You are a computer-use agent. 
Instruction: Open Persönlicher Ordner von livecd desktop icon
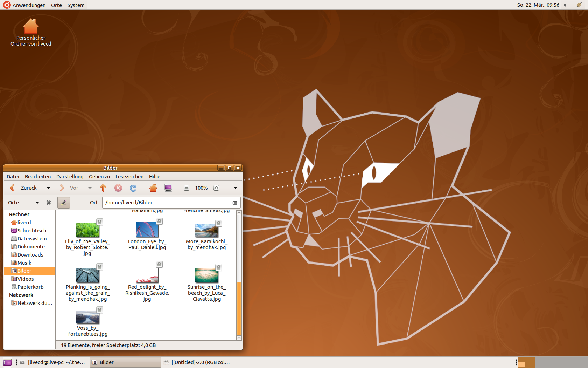click(31, 32)
